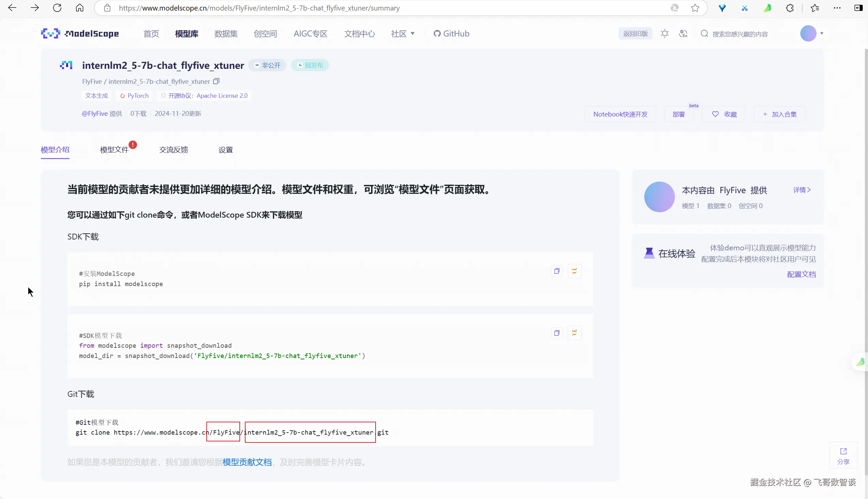Open the 模型贡献文档 link
This screenshot has height=499, width=868.
[x=247, y=462]
